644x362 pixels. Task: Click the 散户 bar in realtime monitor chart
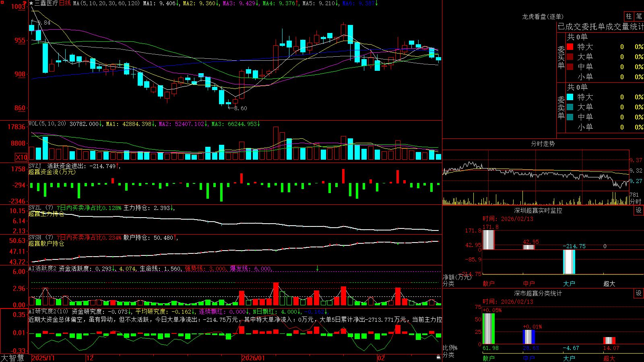[x=488, y=240]
